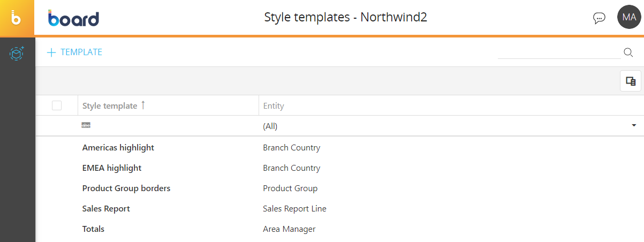Open the data model cube sidebar icon
The image size is (644, 242).
coord(17,53)
